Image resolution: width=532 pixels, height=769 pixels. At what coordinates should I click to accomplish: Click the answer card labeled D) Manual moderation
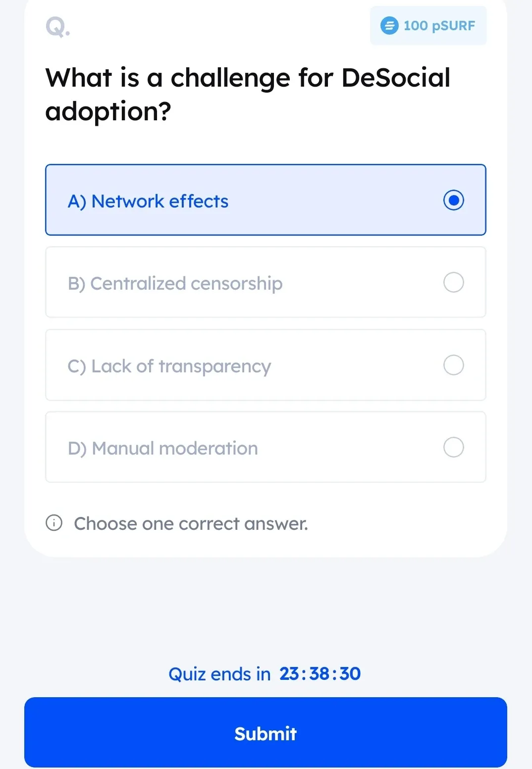(x=266, y=447)
